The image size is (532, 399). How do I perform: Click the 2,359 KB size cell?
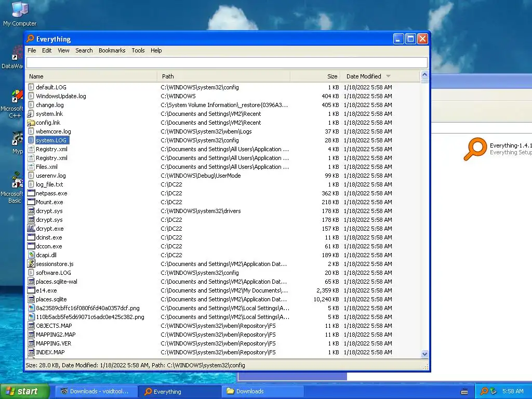coord(327,290)
